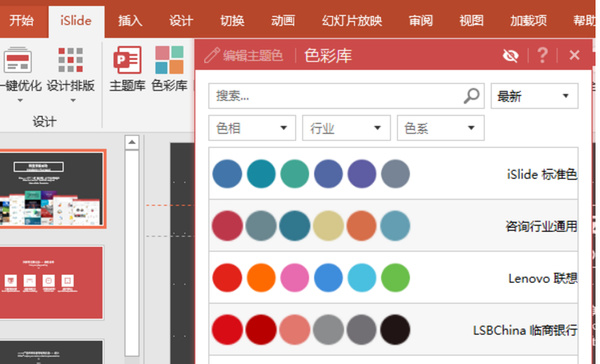Click the 编辑主题色 pencil icon

coord(212,55)
